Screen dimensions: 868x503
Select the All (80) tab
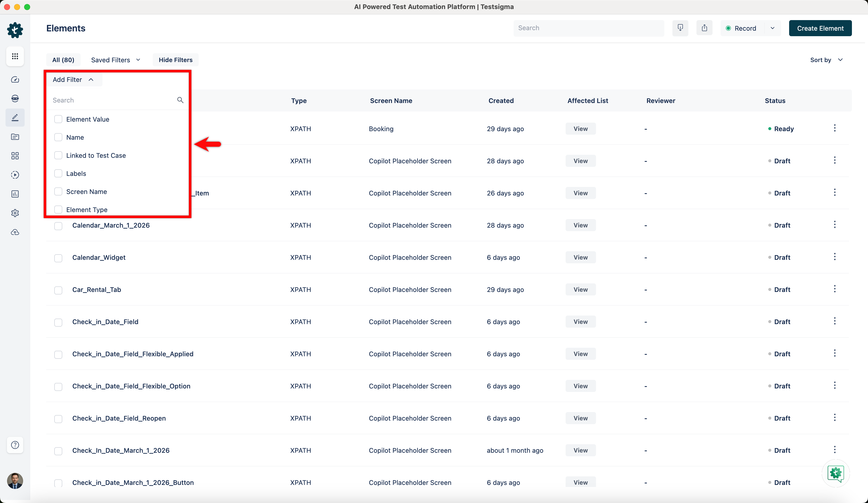coord(63,60)
